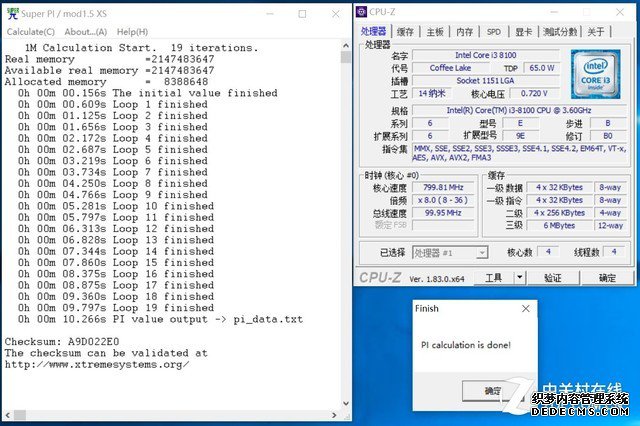Close the Finish dialog with the X
The image size is (640, 426).
point(526,308)
